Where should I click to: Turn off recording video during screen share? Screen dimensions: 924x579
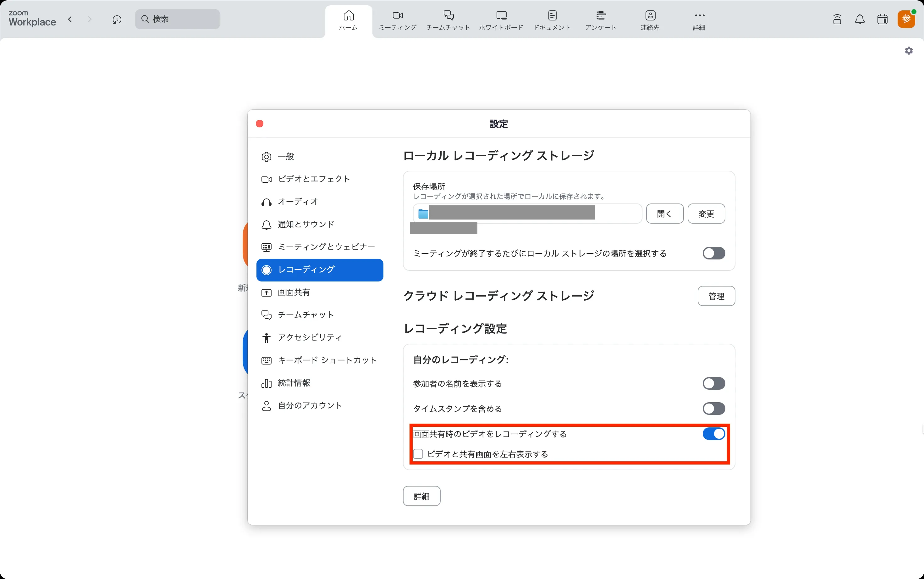point(713,433)
